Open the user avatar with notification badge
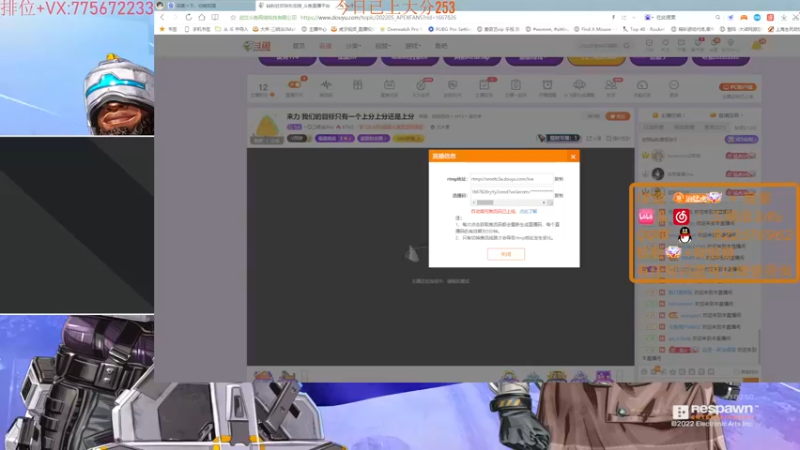This screenshot has height=450, width=800. (757, 45)
